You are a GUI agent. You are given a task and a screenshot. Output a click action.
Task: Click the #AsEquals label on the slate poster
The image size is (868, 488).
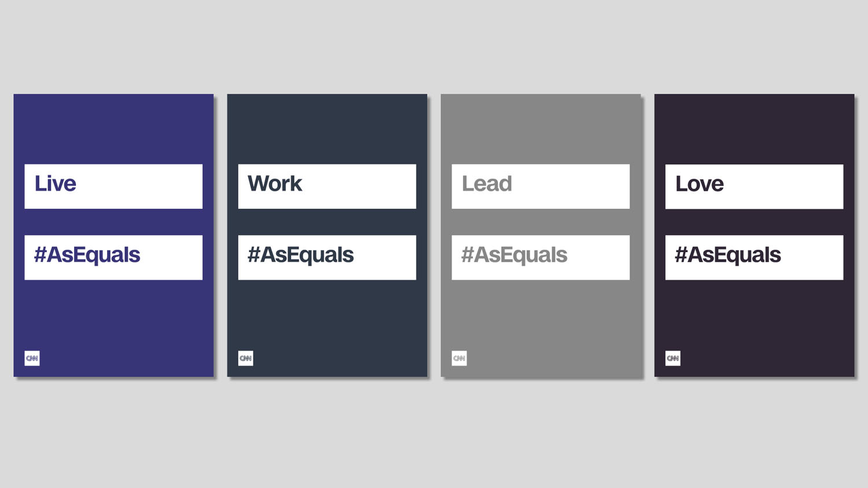[x=300, y=255]
